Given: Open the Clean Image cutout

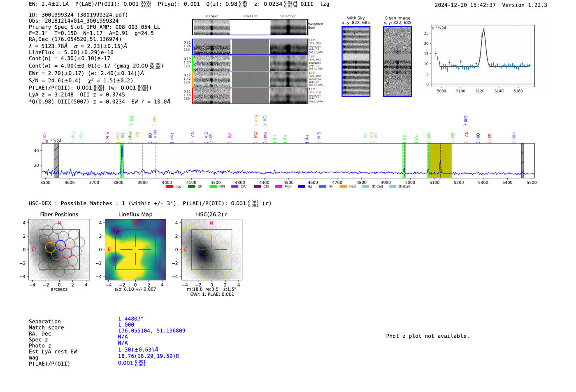Looking at the screenshot, I should pos(397,61).
